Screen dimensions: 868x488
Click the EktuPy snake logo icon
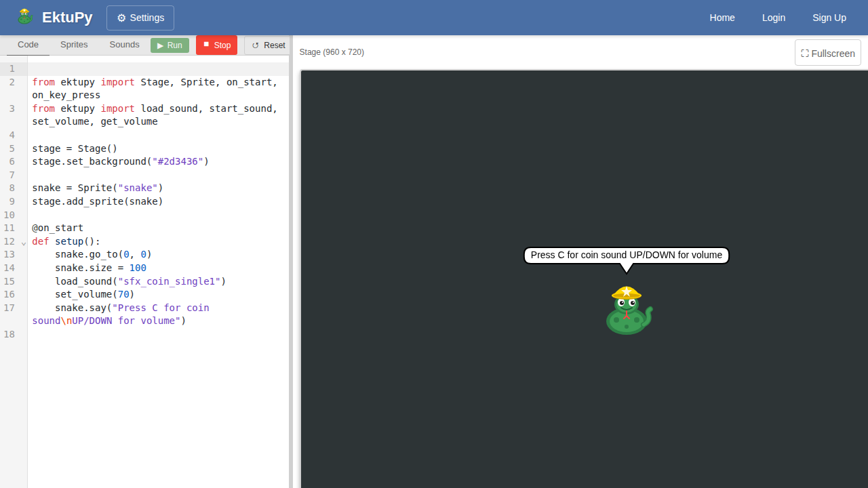[x=25, y=17]
